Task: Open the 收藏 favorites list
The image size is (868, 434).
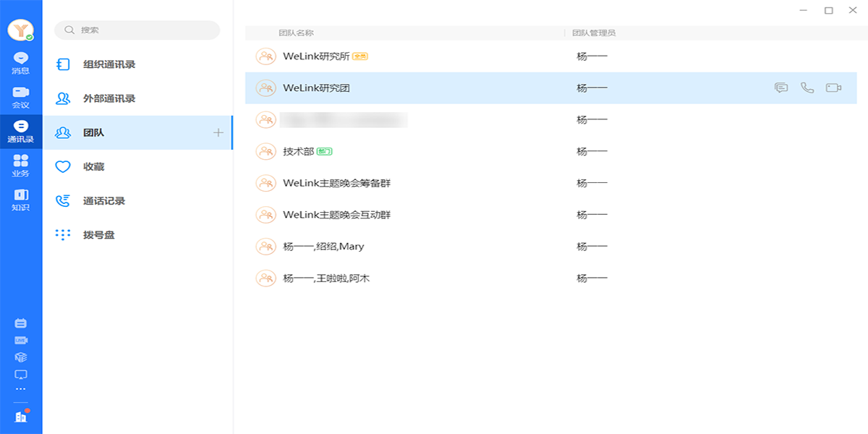Action: [93, 166]
